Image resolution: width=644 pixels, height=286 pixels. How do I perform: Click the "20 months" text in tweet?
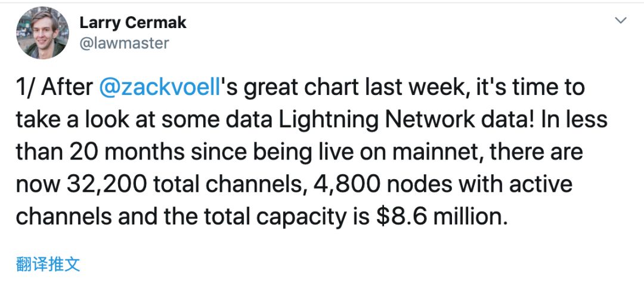tap(126, 152)
